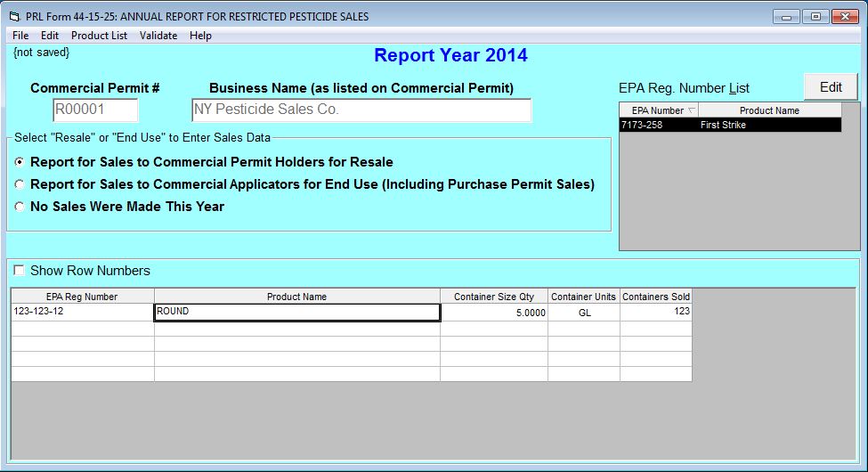Screen dimensions: 868x472
Task: Sort by EPA Number column header
Action: tap(658, 110)
